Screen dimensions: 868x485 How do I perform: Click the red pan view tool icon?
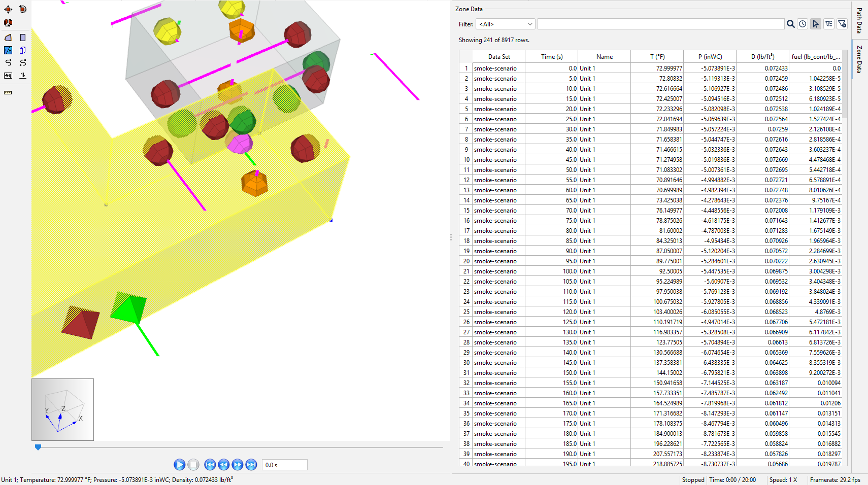tap(8, 9)
